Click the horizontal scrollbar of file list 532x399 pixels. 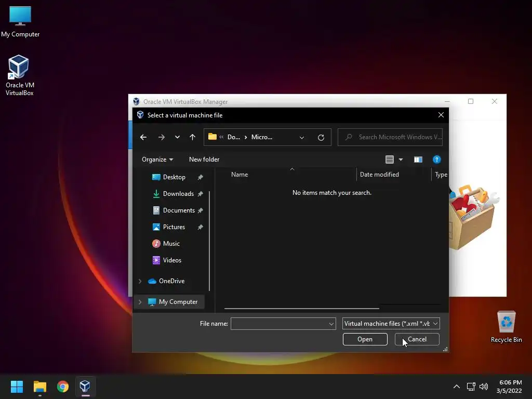pyautogui.click(x=302, y=309)
